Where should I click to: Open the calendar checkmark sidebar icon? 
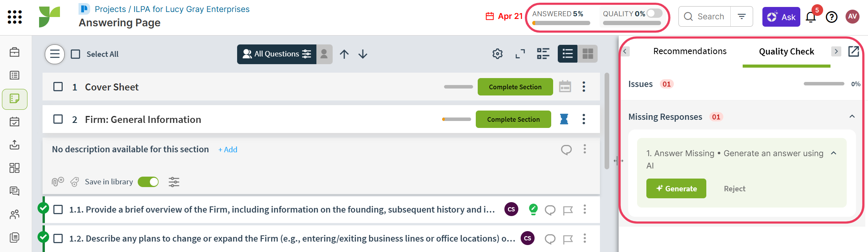15,122
